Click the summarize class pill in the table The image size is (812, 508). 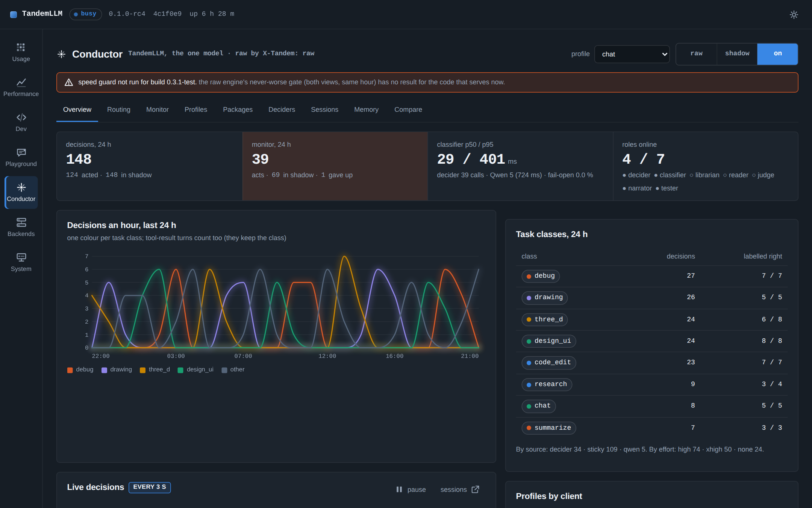pos(548,428)
